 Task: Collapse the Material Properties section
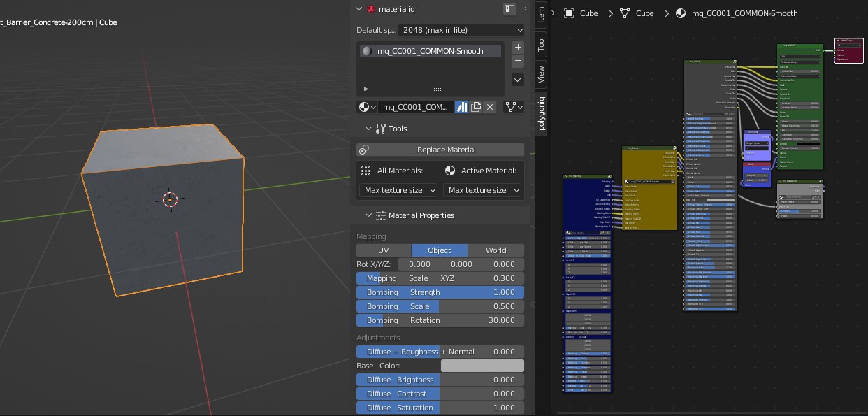click(368, 215)
